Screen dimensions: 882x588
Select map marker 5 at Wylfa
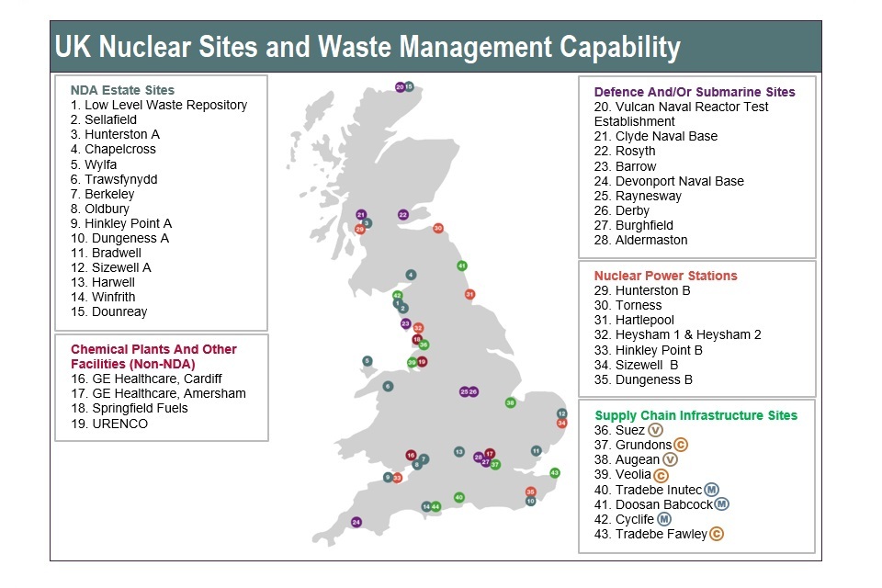pos(367,361)
